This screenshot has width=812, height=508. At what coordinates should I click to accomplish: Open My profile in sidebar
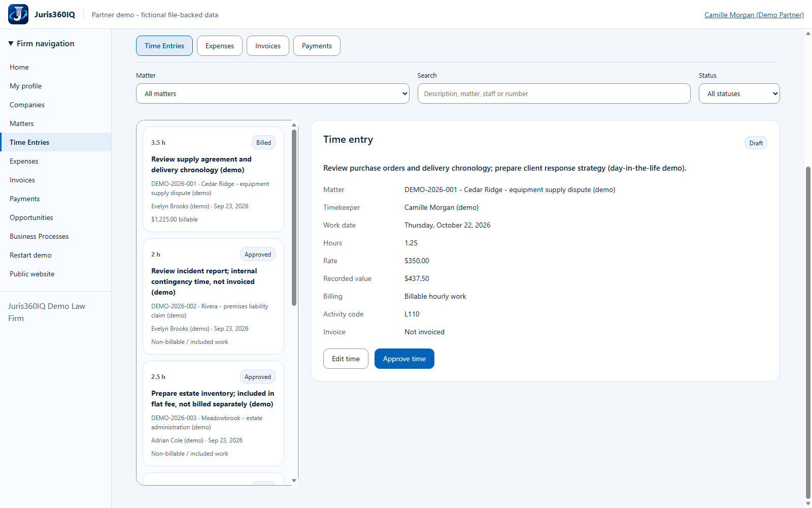(x=56, y=86)
